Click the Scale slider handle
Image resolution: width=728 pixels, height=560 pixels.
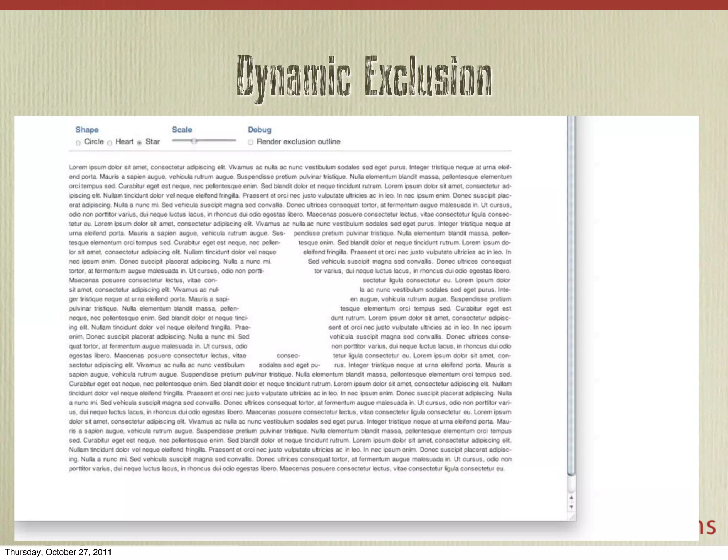[x=194, y=141]
